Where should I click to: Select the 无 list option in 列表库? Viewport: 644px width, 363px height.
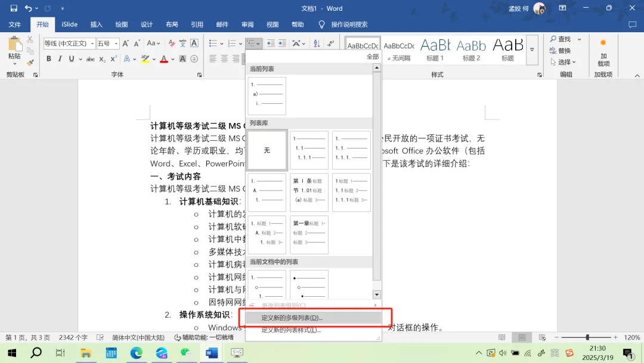click(267, 150)
